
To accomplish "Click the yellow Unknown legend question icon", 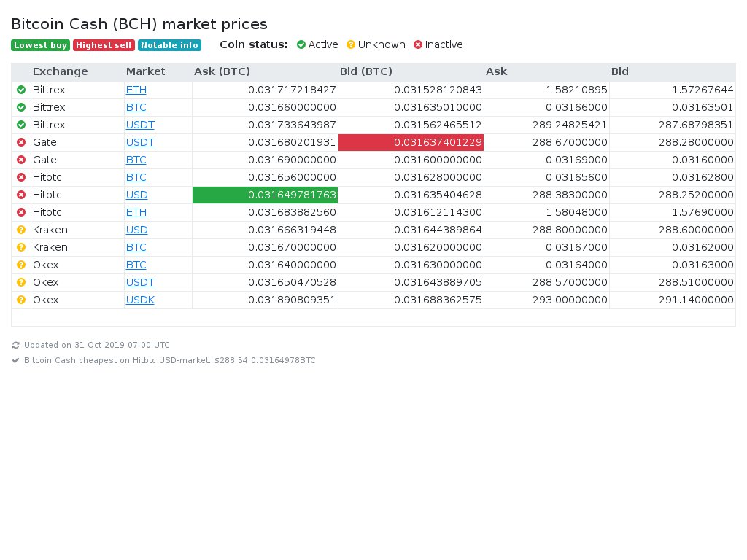I will point(351,44).
